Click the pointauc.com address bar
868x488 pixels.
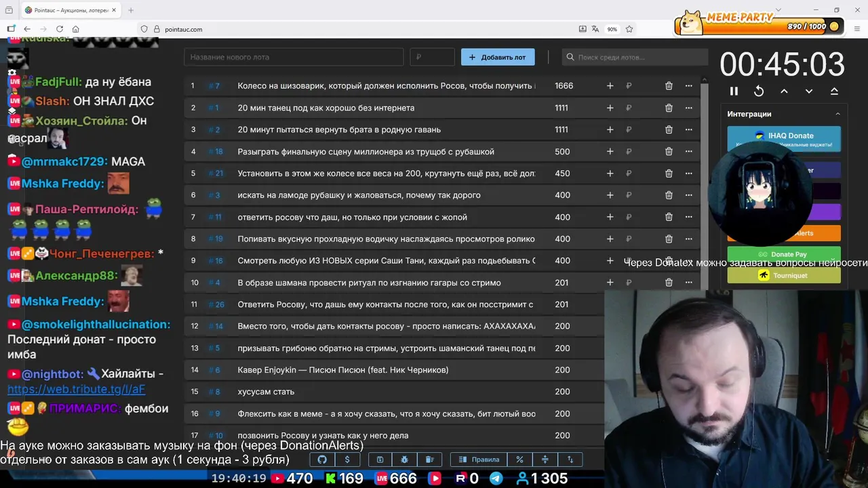(366, 29)
